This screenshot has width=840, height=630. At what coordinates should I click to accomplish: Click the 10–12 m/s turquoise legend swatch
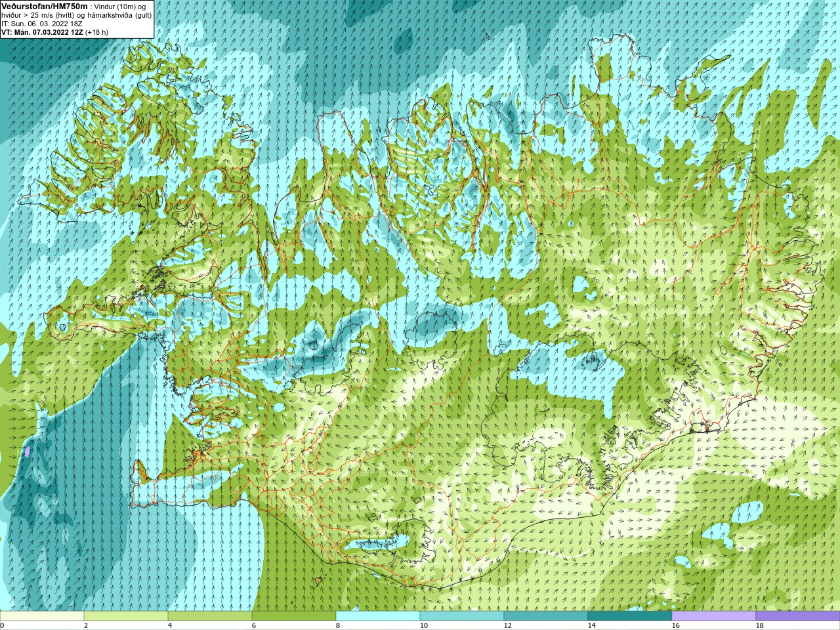coord(462,616)
